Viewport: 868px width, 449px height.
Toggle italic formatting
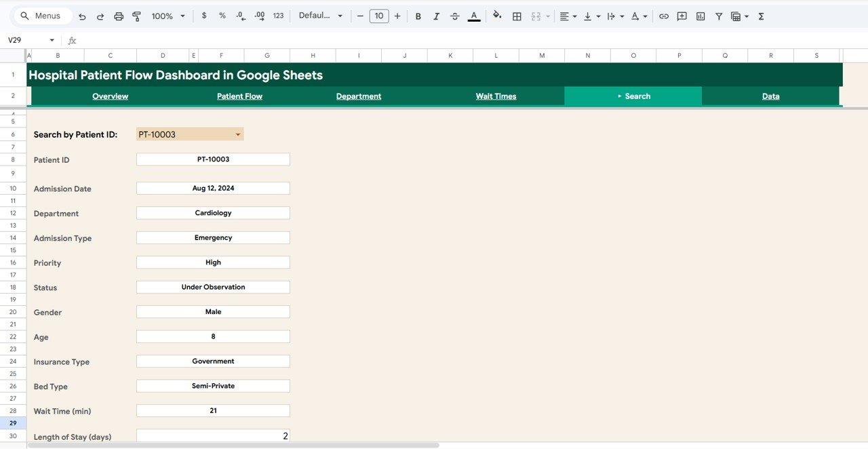coord(436,16)
